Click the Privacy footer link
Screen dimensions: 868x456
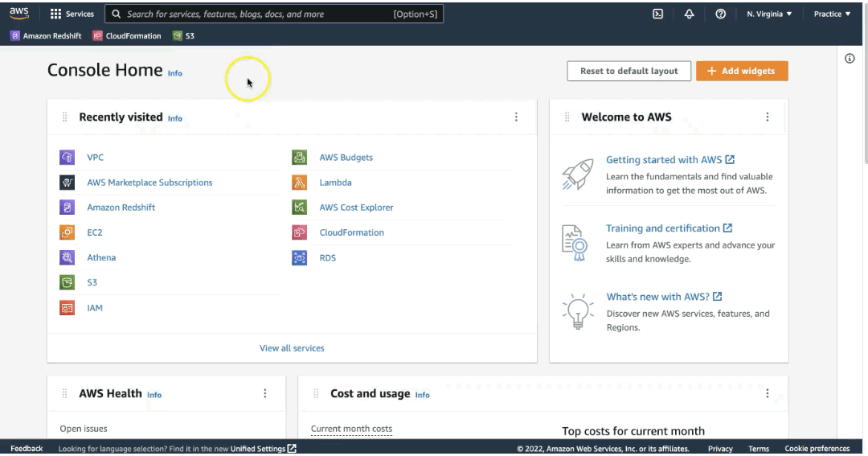720,448
